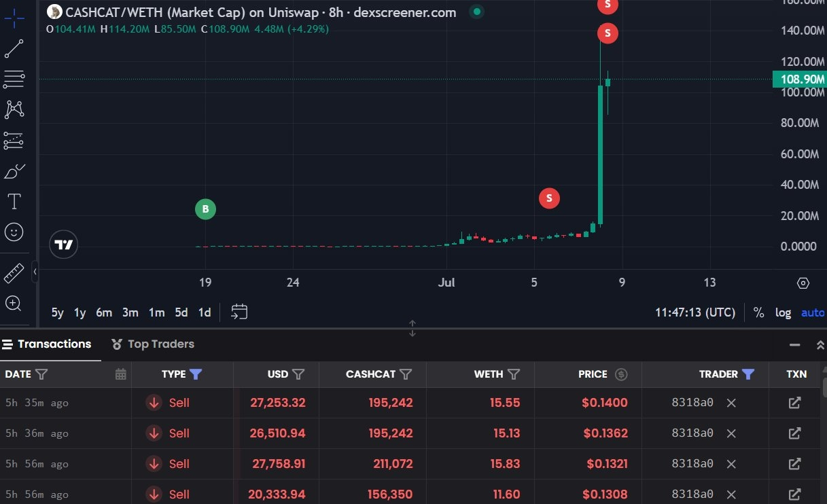Activate the zoom in tool
This screenshot has height=504, width=827.
14,303
